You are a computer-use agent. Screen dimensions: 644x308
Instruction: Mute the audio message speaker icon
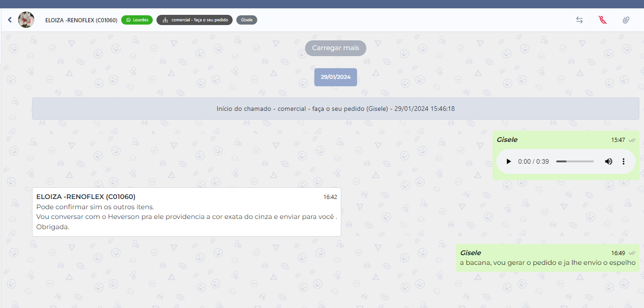(608, 161)
